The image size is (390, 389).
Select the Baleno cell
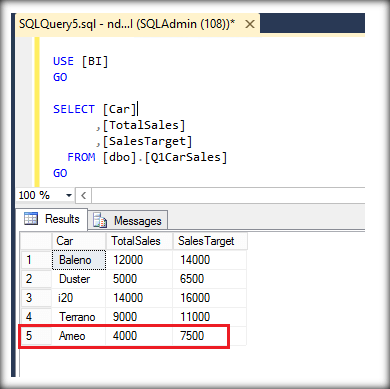coord(79,260)
